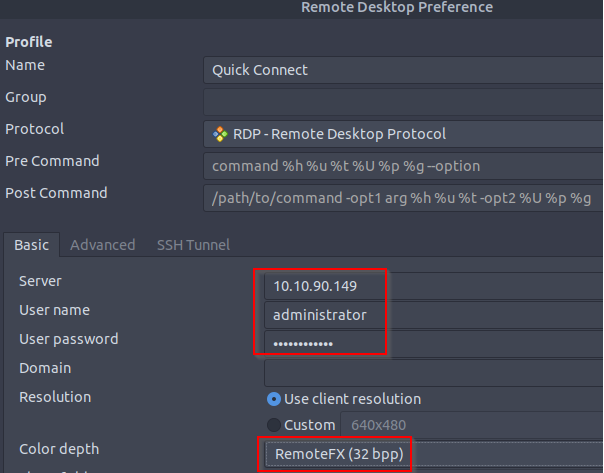
Task: Click the Server address field
Action: pyautogui.click(x=326, y=285)
